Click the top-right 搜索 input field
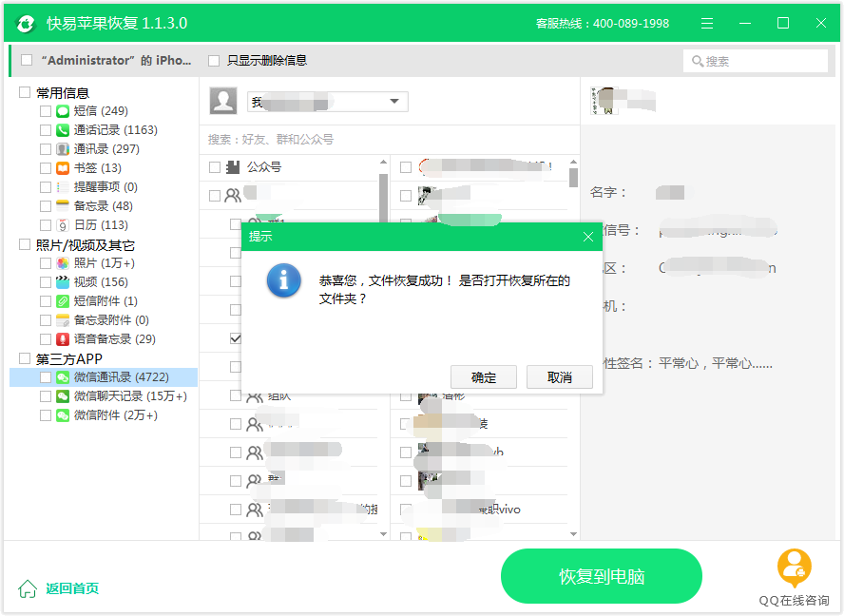Screen dimensions: 844x616 point(756,62)
